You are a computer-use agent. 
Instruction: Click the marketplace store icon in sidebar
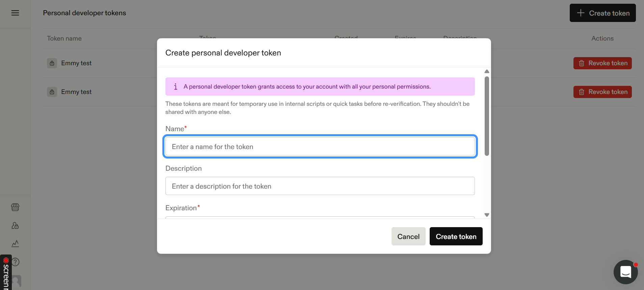(15, 207)
